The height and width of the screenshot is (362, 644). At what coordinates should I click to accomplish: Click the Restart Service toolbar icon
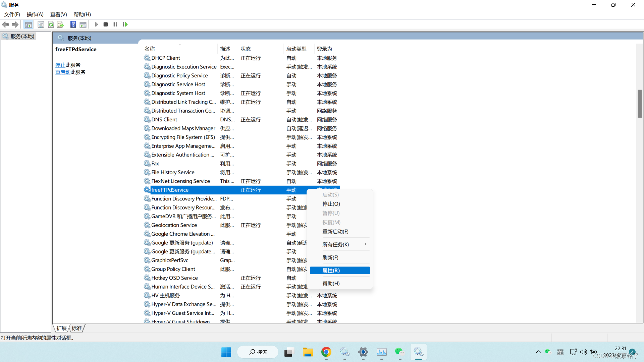click(125, 24)
